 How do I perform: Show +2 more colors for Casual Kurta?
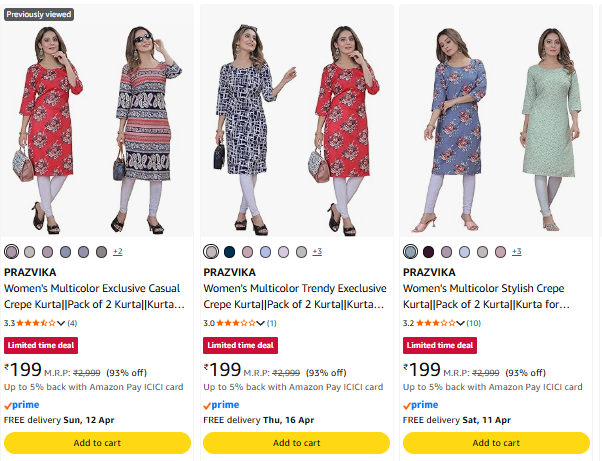coord(117,251)
